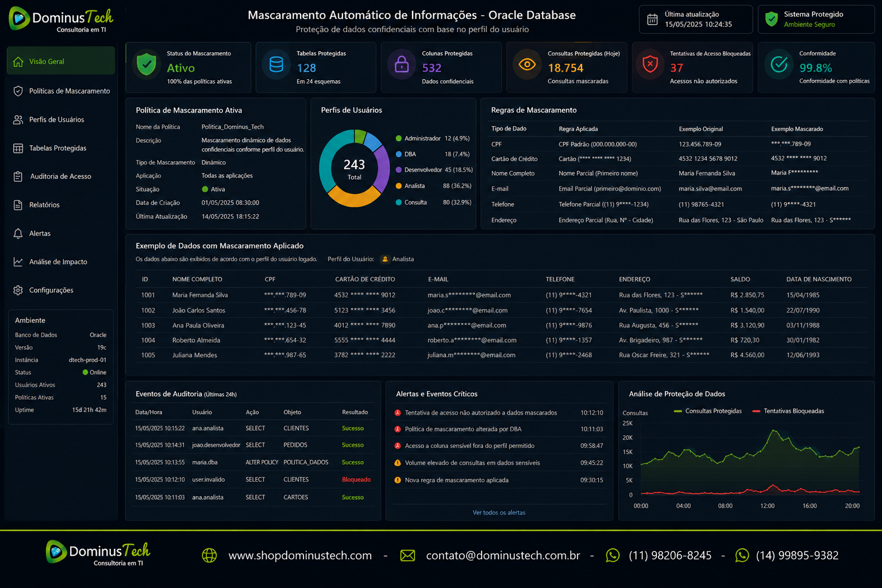Click the Tentativas Bloqueadas chart legend
Screen dimensions: 882x588
coord(788,411)
